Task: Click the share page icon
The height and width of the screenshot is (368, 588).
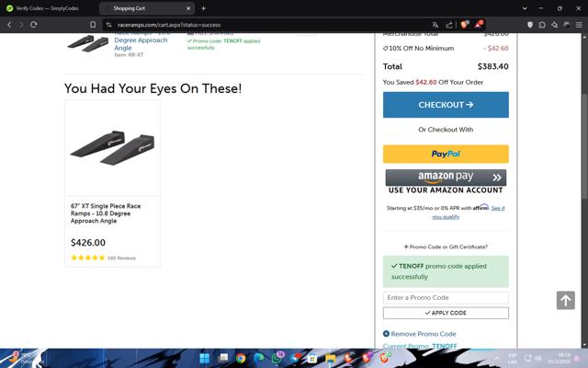Action: point(449,25)
